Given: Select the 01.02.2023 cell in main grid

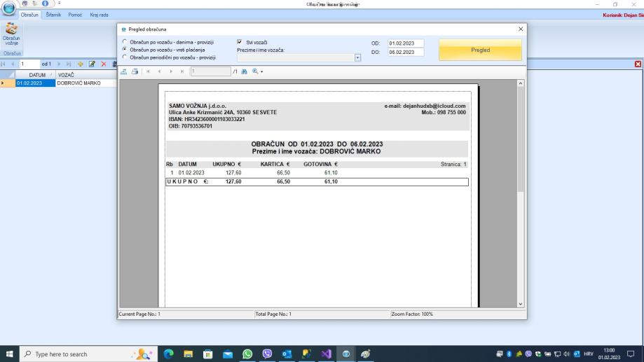Looking at the screenshot, I should click(35, 83).
